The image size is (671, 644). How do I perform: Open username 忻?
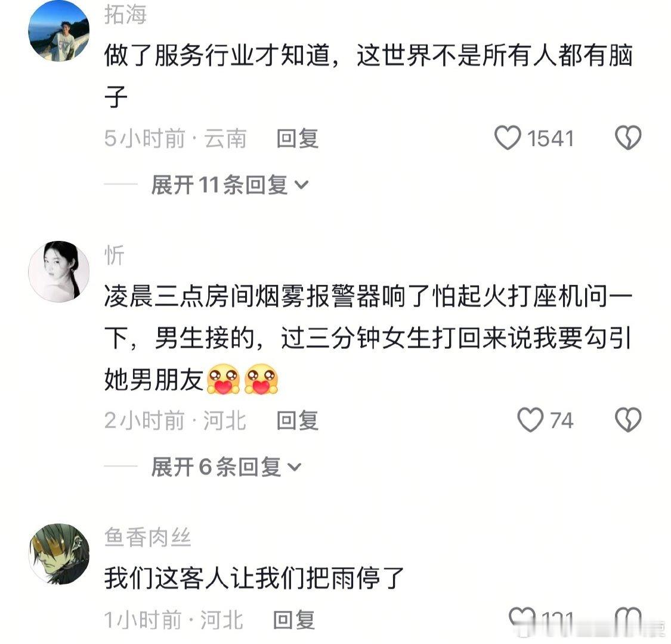pos(115,255)
